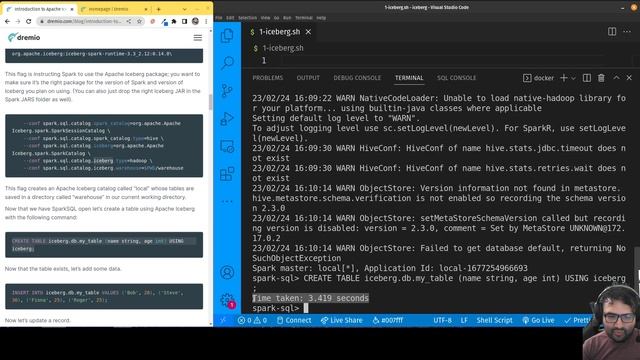
Task: Open the Search view in VS Code
Action: (x=227, y=63)
